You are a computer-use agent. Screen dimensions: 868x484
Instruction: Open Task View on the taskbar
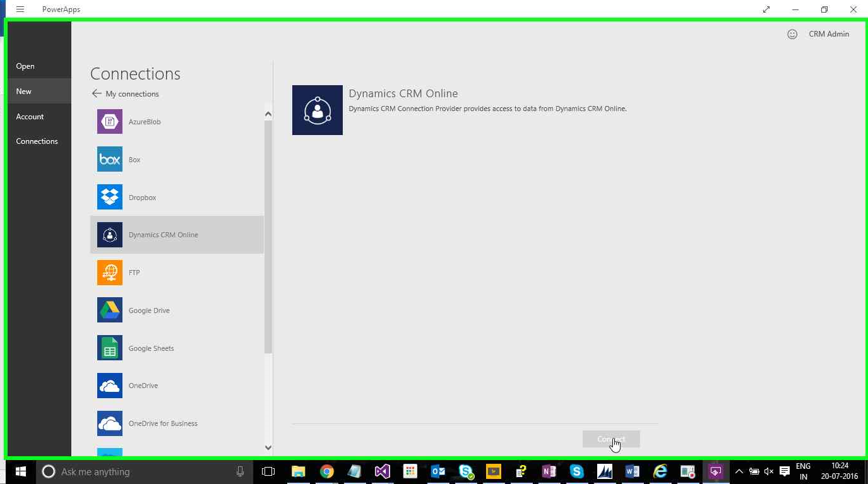click(268, 471)
